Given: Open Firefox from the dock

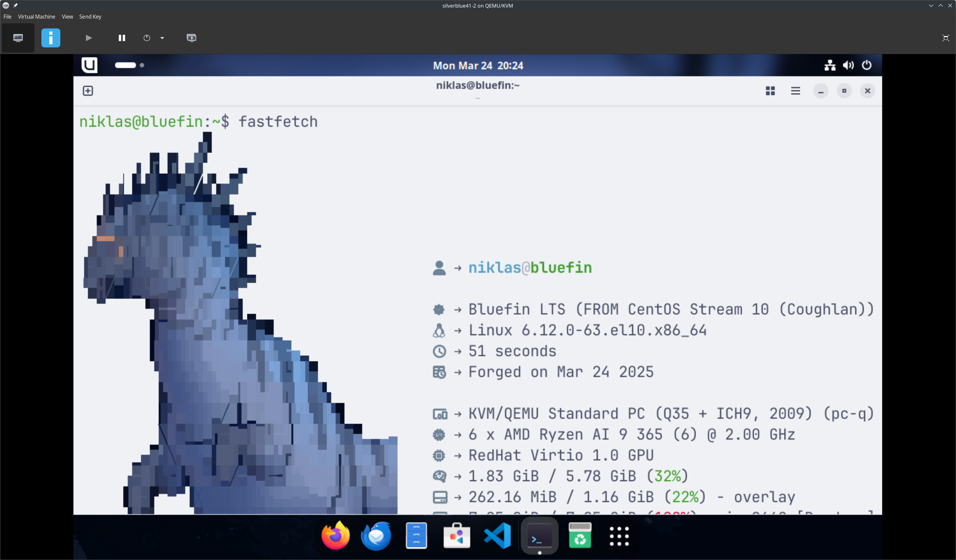Looking at the screenshot, I should [336, 535].
